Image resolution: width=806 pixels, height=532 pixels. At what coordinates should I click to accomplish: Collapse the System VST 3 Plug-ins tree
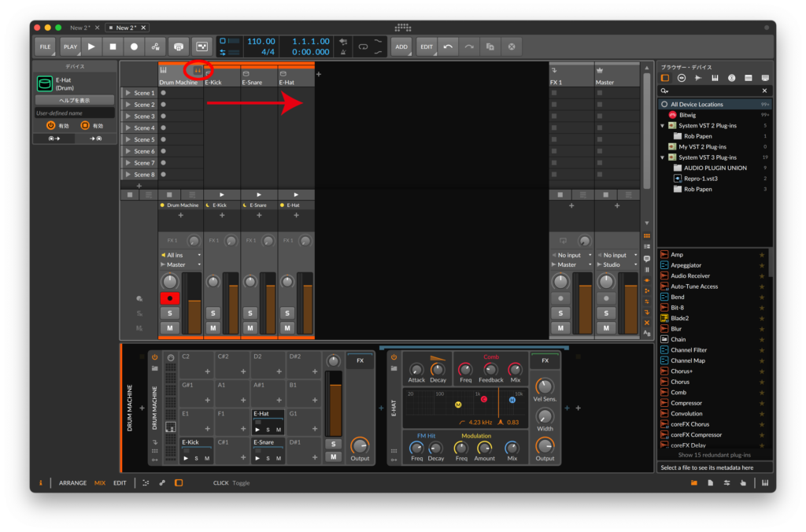[x=664, y=157]
